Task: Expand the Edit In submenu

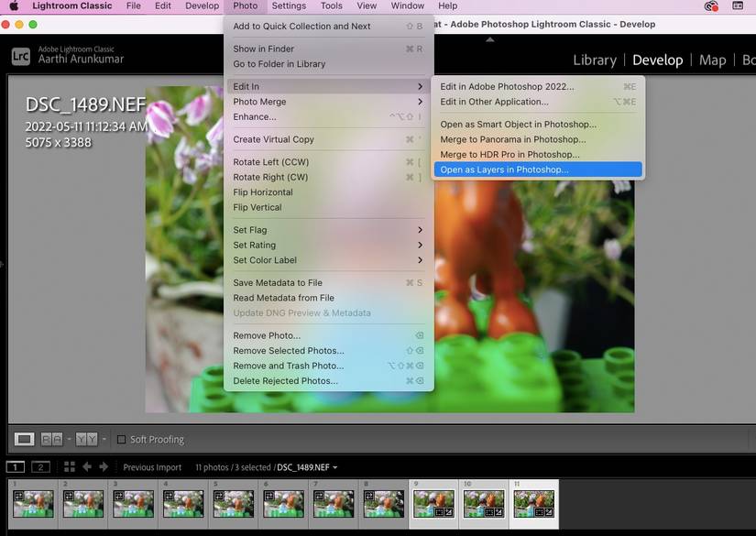Action: click(x=328, y=86)
